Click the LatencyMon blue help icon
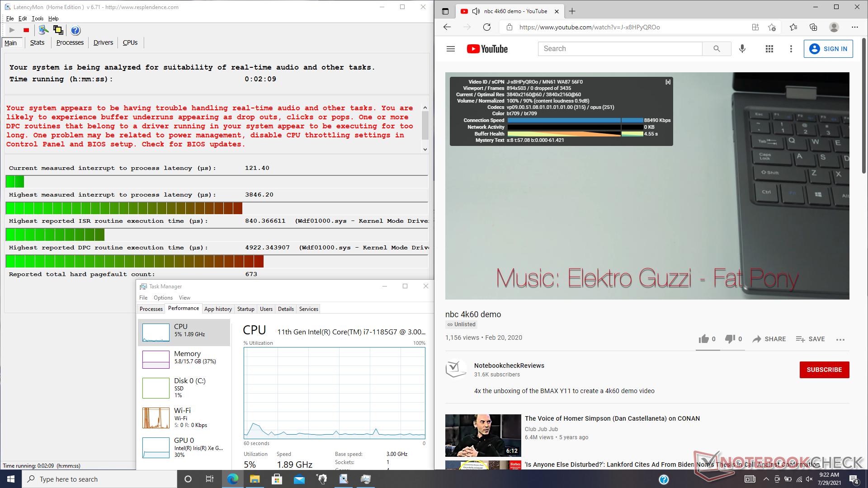 click(75, 30)
